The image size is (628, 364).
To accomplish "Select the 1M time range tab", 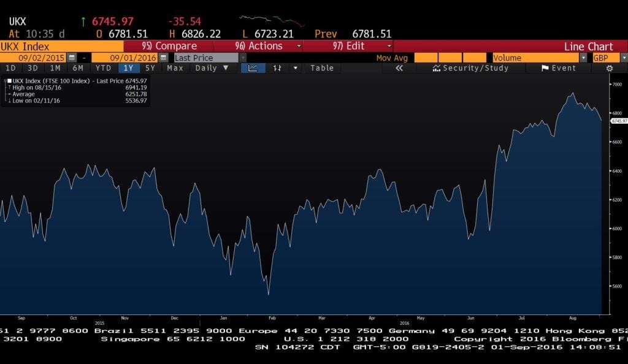I will pos(55,68).
